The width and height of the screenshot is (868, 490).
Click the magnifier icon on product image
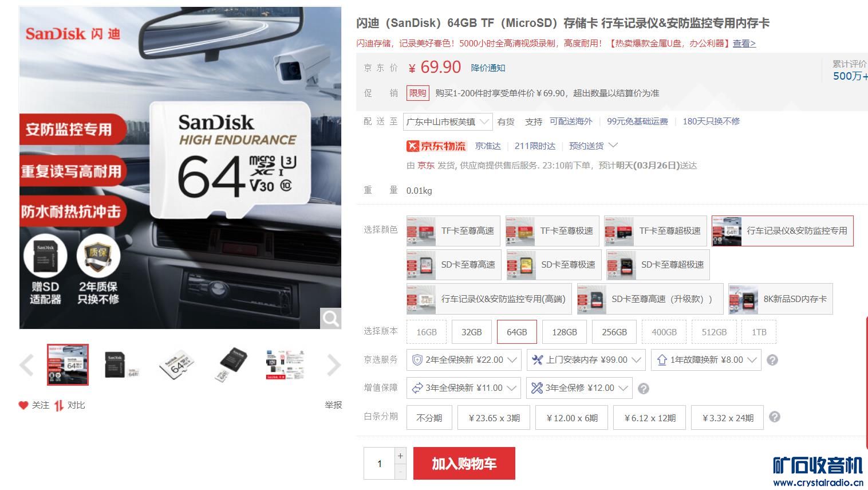click(x=330, y=318)
